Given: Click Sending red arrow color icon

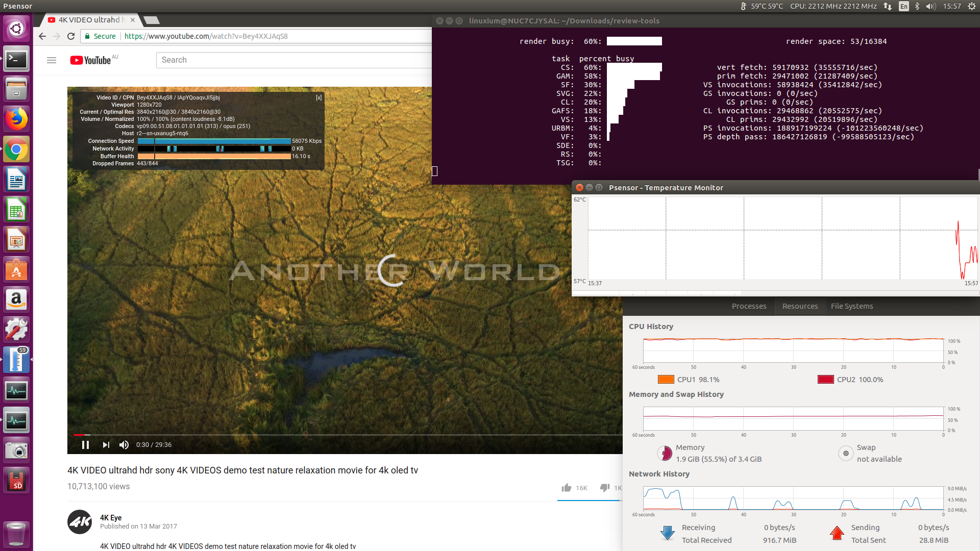Looking at the screenshot, I should tap(837, 533).
